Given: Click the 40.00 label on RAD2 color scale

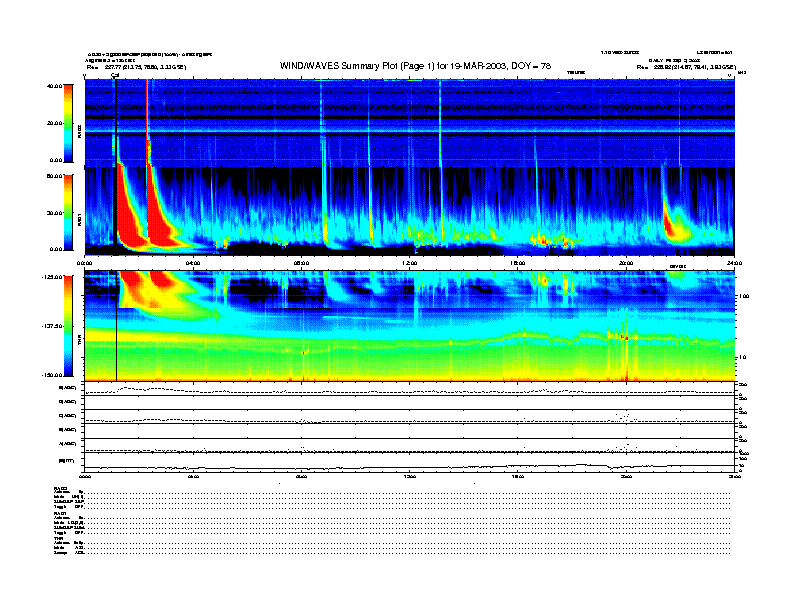Looking at the screenshot, I should click(x=54, y=86).
